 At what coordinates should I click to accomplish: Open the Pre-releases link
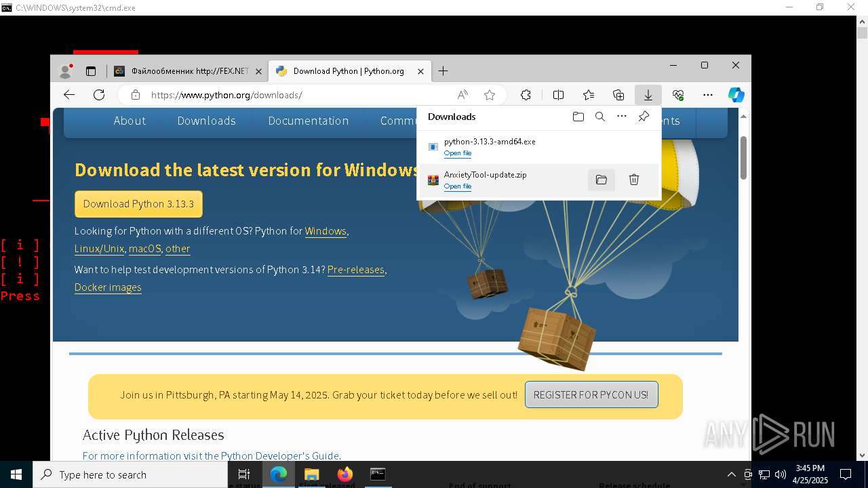[355, 270]
